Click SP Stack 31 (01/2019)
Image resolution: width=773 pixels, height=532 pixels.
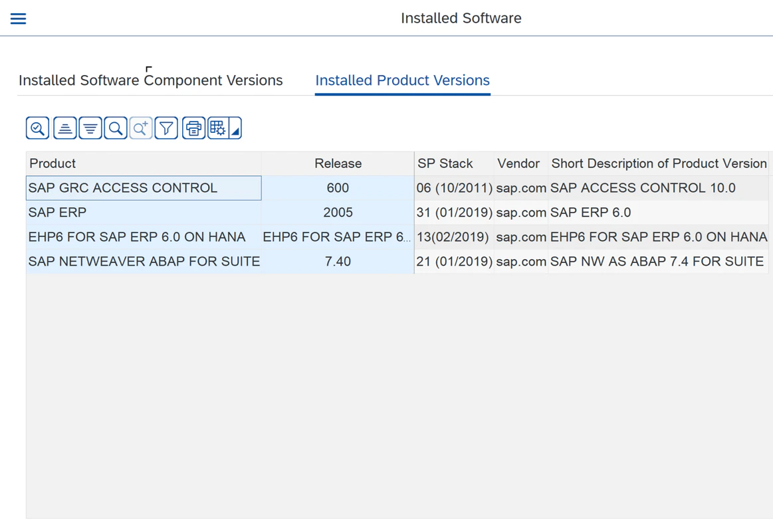[x=454, y=213]
